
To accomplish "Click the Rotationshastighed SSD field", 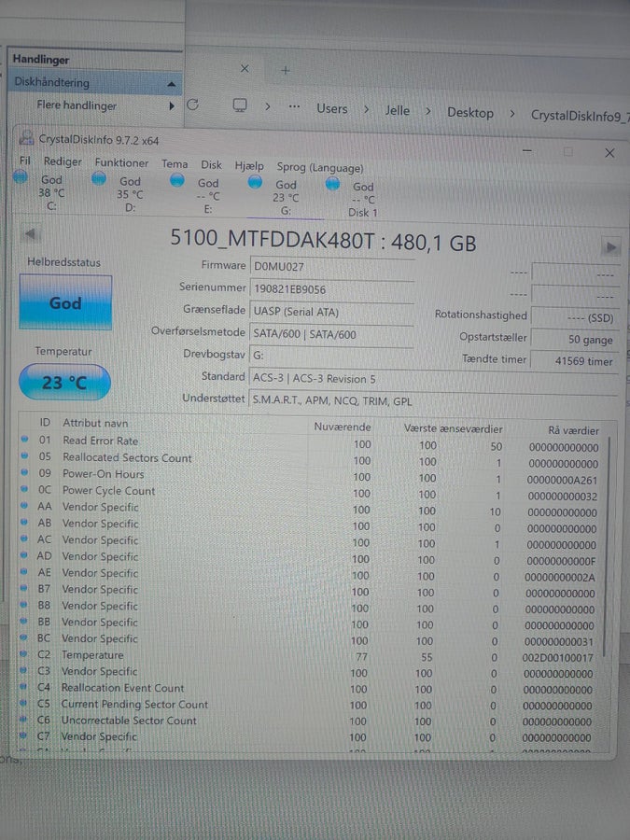I will (574, 317).
